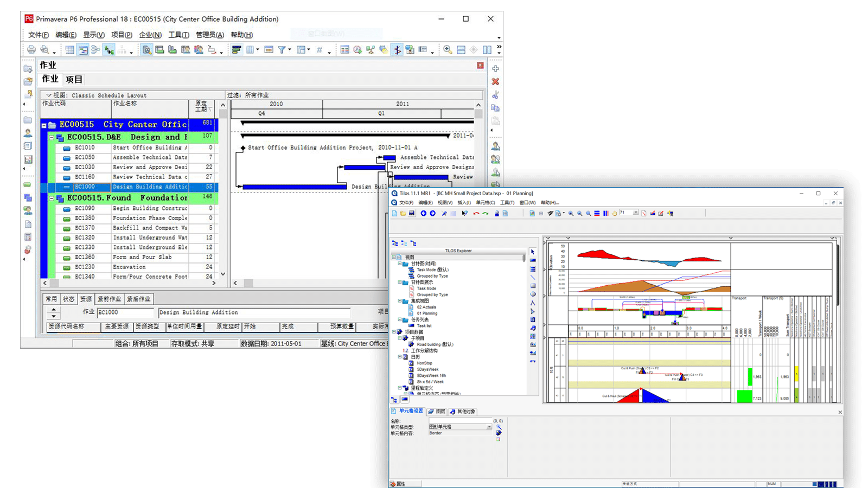Click the zoom-in magnifier in Primavera toolbar
Viewport: 868px width, 488px height.
[x=448, y=50]
